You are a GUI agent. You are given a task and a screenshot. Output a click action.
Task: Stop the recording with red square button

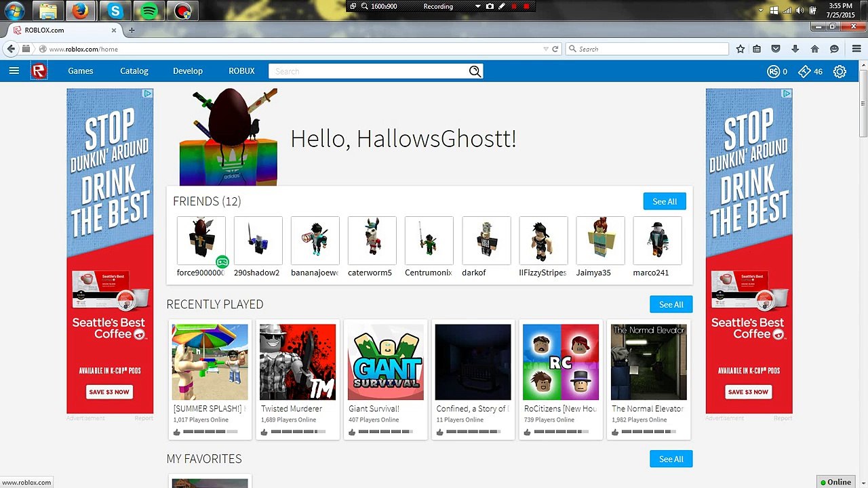(x=526, y=6)
